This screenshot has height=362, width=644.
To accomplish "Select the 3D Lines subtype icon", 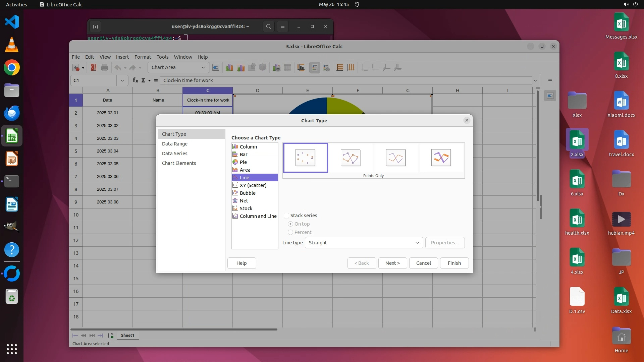I will point(441,158).
